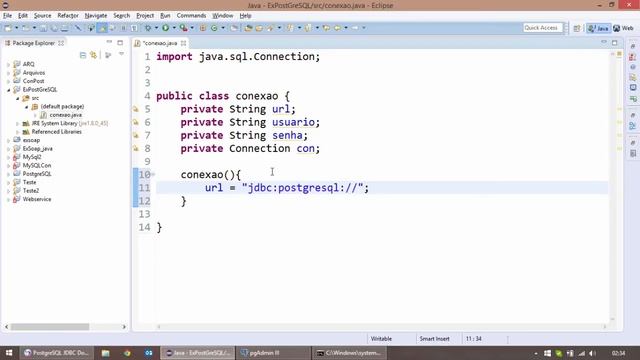640x360 pixels.
Task: Open the Navigate menu
Action: [x=96, y=16]
